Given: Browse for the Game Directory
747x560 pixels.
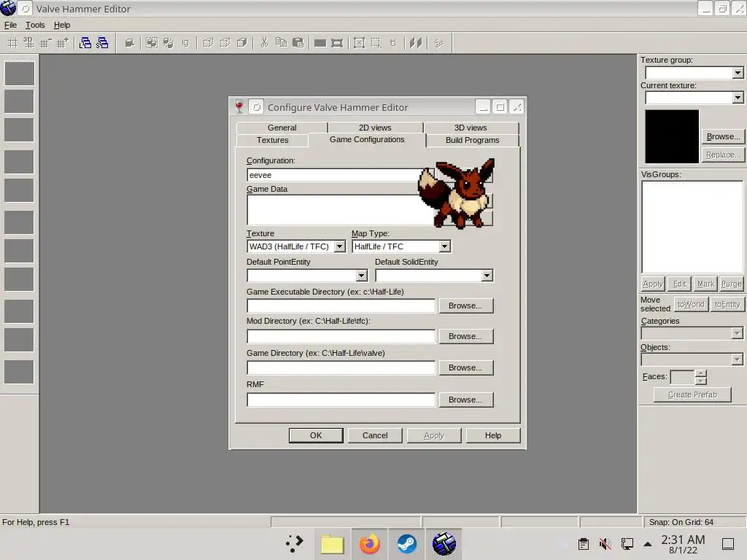Looking at the screenshot, I should tap(465, 367).
